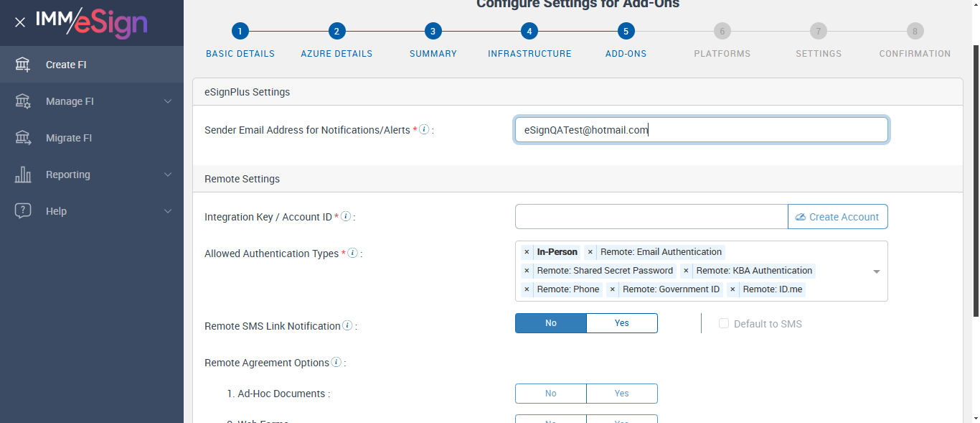
Task: Open info icon beside Sender Email Address
Action: click(424, 130)
